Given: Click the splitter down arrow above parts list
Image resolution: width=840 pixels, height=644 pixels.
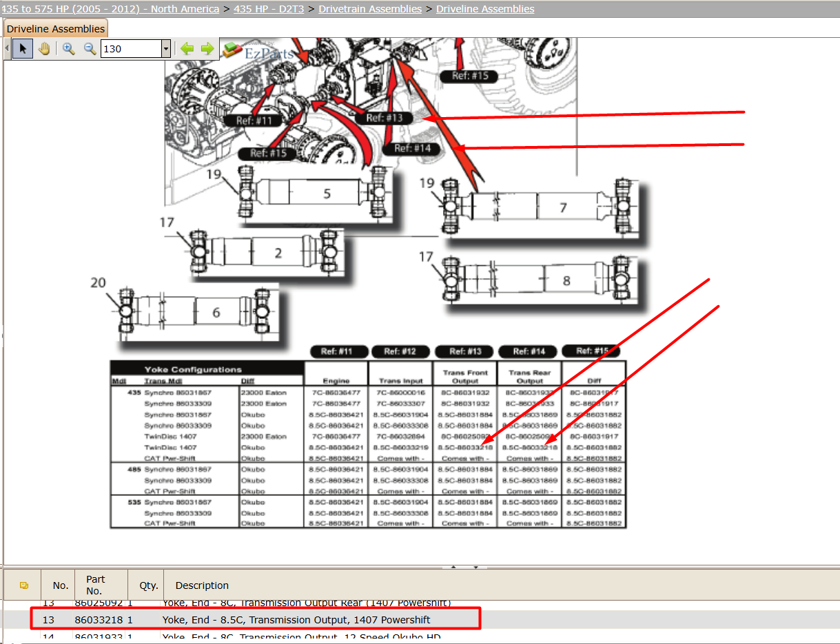Looking at the screenshot, I should click(475, 567).
